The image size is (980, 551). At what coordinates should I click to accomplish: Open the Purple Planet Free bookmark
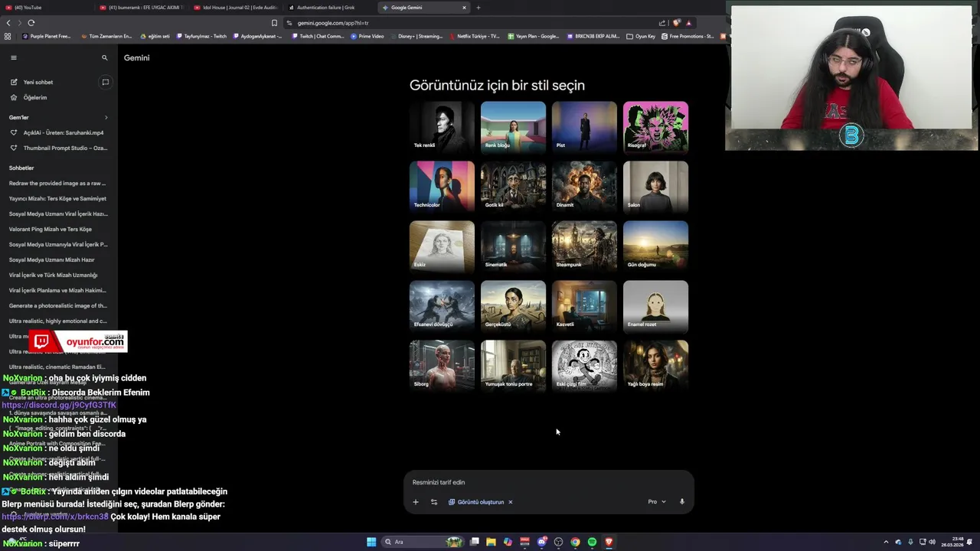pyautogui.click(x=46, y=36)
